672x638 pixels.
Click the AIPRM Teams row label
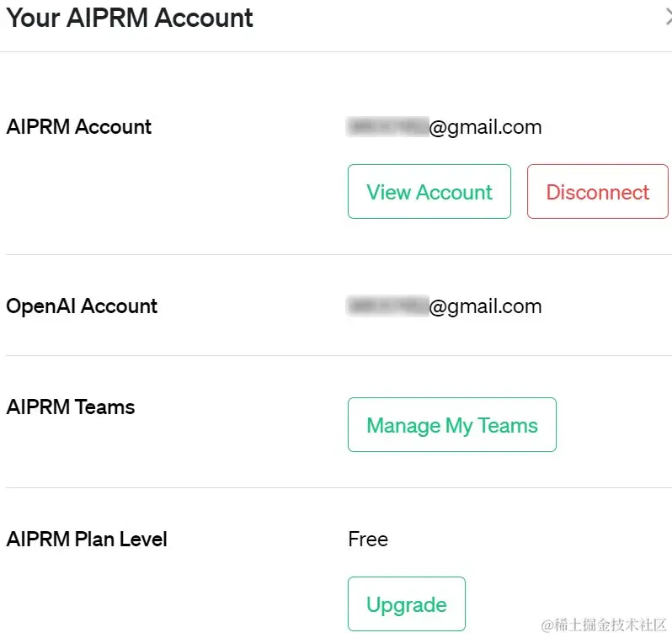click(71, 407)
